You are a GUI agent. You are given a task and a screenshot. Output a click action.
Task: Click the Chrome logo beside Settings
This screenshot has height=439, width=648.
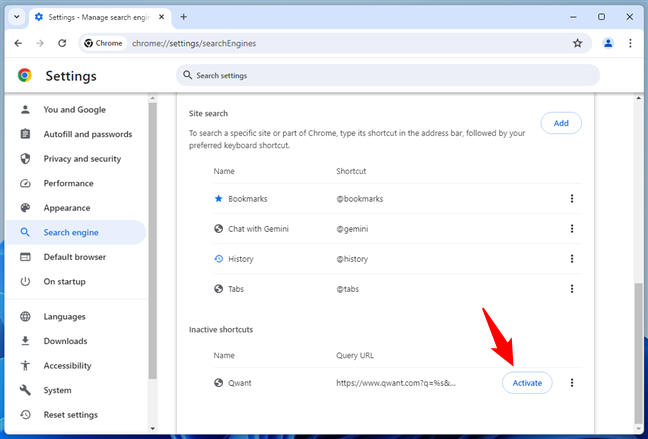(x=25, y=75)
